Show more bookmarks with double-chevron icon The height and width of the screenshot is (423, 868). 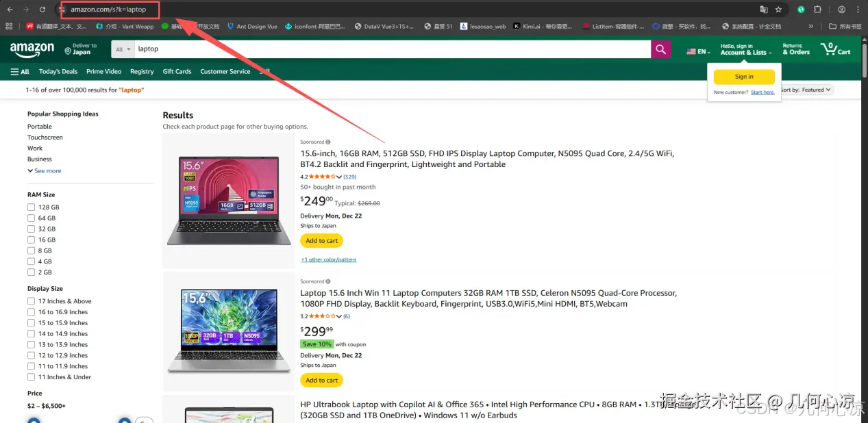(x=811, y=27)
